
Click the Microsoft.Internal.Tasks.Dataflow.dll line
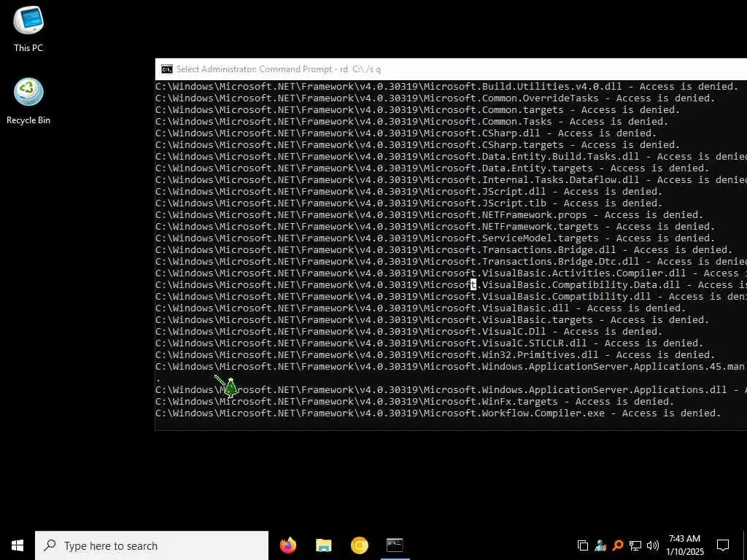451,180
